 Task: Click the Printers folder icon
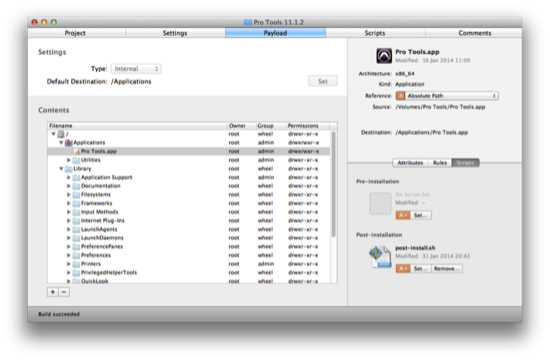[76, 264]
